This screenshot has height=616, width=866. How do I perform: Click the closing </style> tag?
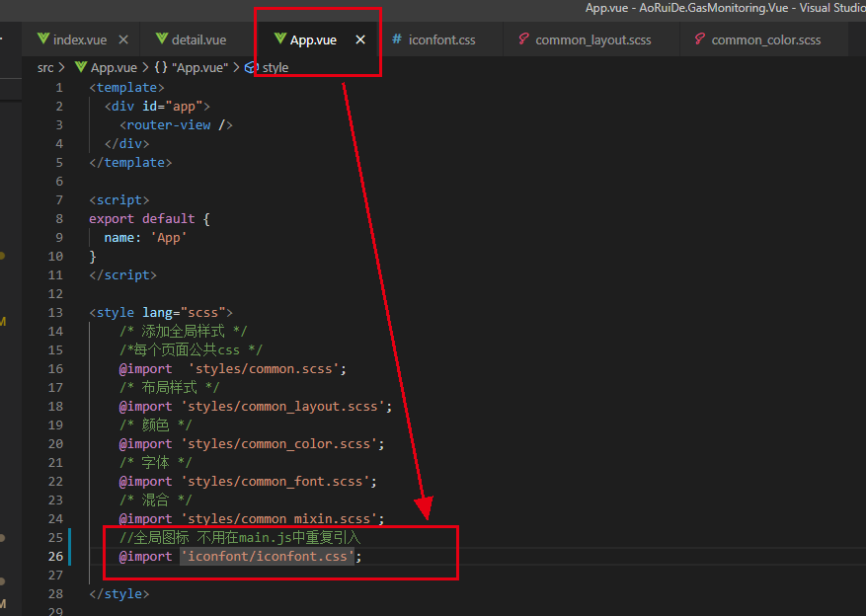[119, 594]
